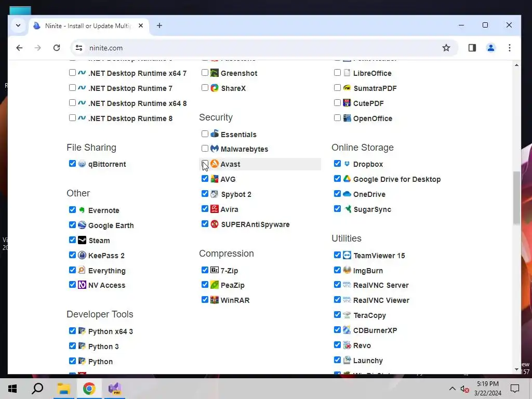Click the Greenshot app icon
Viewport: 532px width, 399px height.
pos(215,73)
